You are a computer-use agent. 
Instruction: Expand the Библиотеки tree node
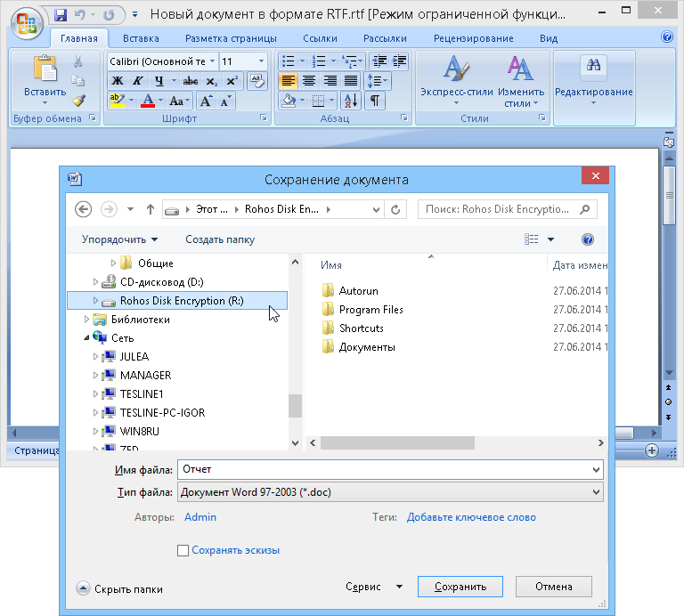click(86, 319)
